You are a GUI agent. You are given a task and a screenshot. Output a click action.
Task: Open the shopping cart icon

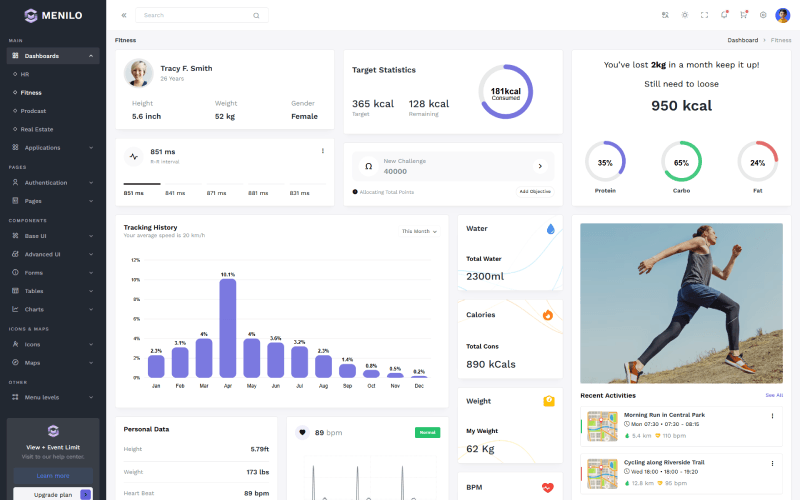tap(743, 15)
